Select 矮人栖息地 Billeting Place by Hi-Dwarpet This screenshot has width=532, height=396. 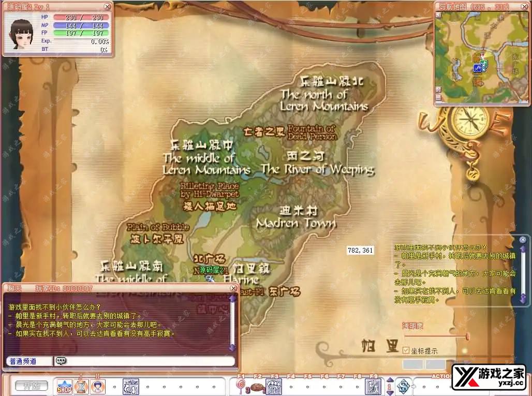pyautogui.click(x=210, y=197)
